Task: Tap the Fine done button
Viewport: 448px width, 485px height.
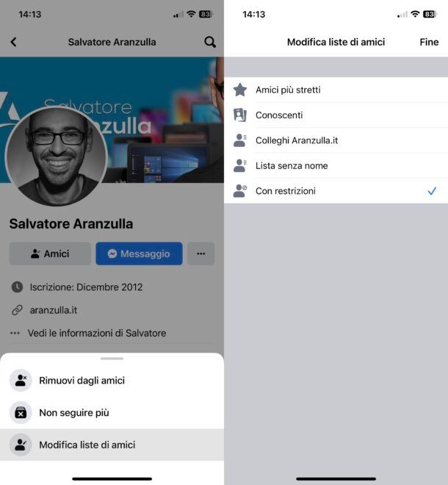Action: click(x=429, y=42)
